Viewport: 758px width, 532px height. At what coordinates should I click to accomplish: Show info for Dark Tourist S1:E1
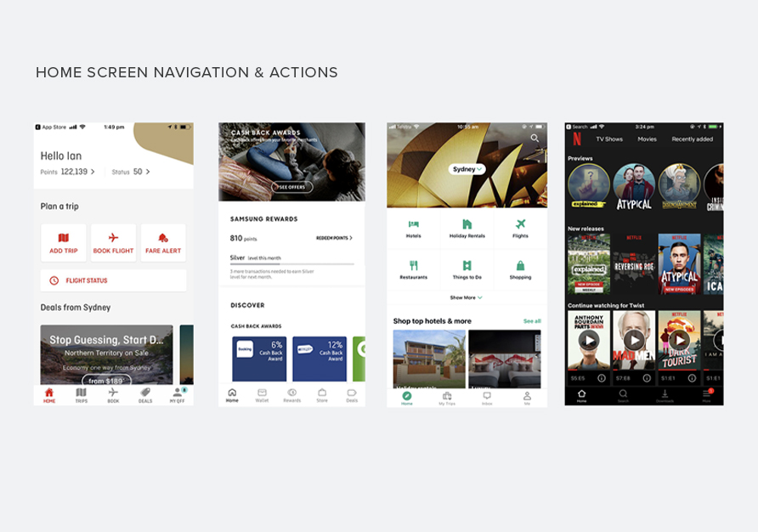tap(692, 378)
